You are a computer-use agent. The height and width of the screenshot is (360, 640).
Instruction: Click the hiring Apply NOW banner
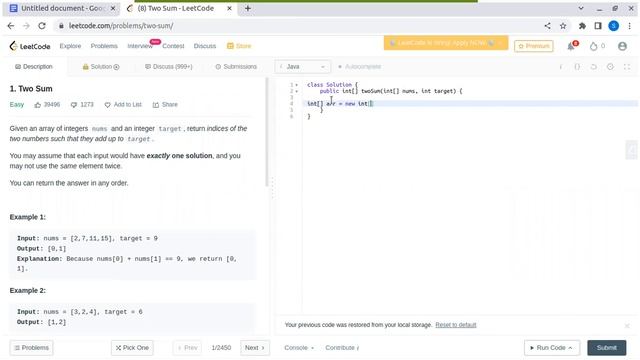(x=446, y=43)
